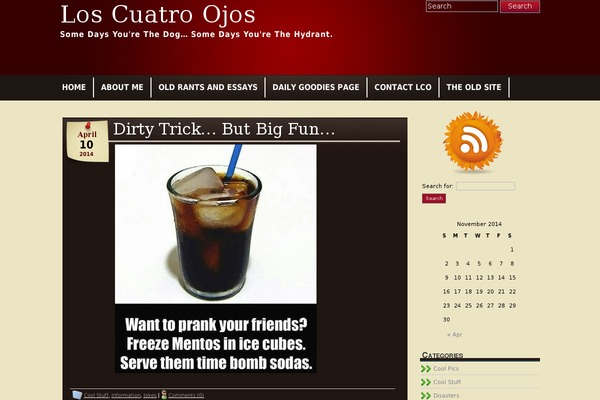This screenshot has height=400, width=600.
Task: Click the folder icon beside post categories
Action: click(x=77, y=395)
